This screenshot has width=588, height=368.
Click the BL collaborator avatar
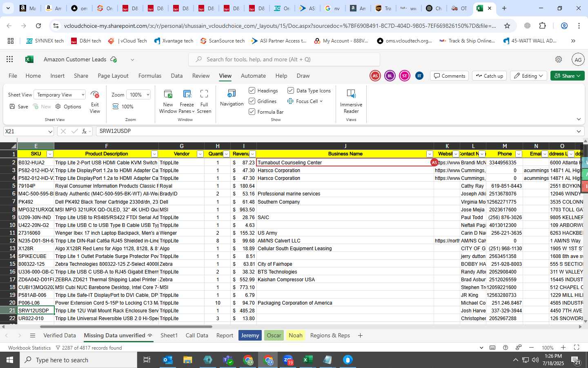click(x=390, y=76)
